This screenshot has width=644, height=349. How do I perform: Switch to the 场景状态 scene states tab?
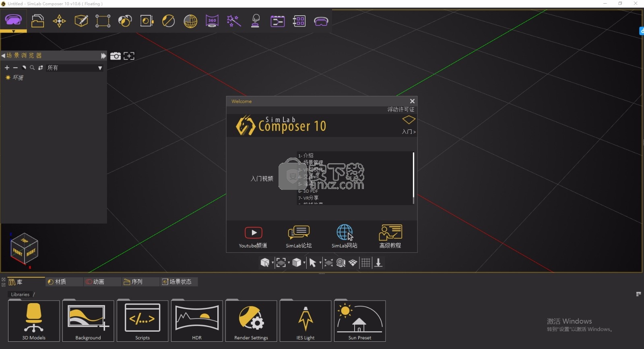[x=179, y=282]
